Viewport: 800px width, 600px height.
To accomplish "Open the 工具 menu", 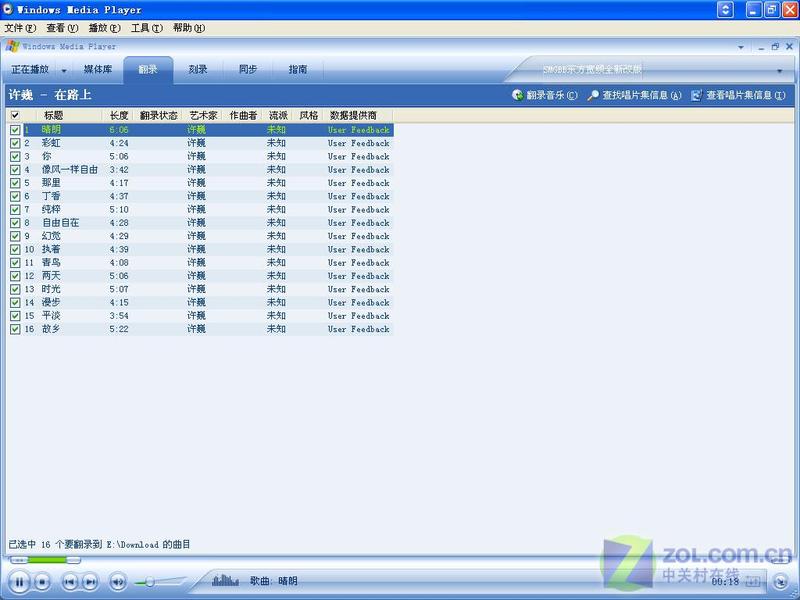I will [147, 28].
